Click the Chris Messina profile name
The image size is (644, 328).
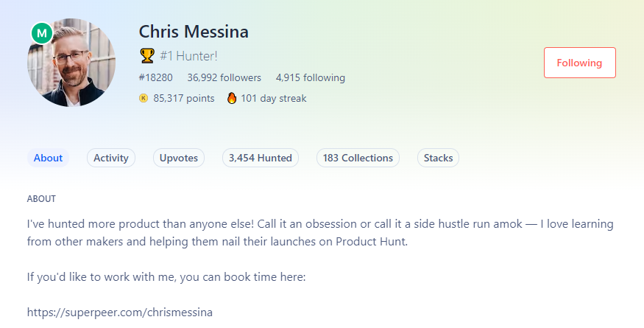(194, 32)
